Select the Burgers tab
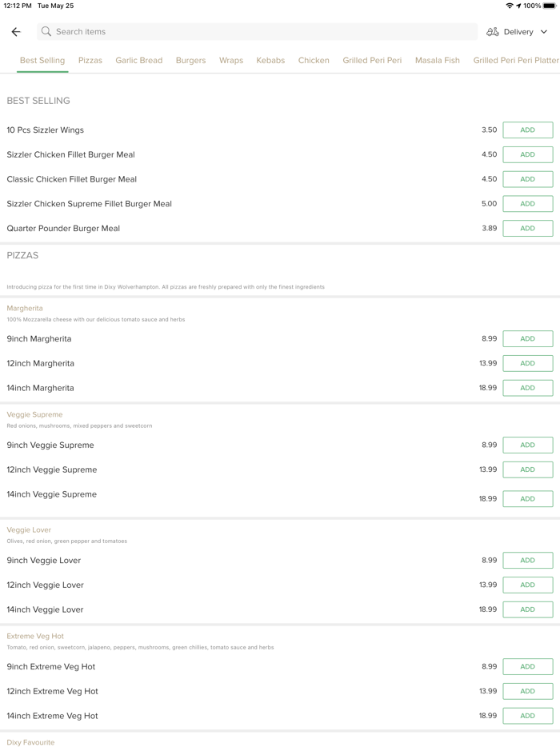Screen dimensions: 560x747 click(x=190, y=60)
